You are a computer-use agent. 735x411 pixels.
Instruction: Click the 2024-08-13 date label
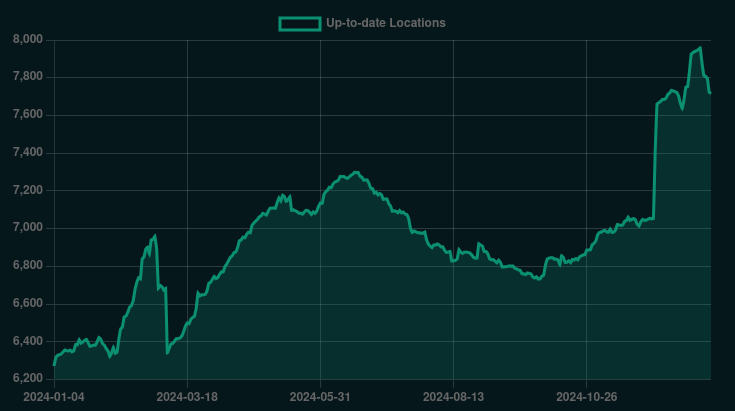[x=453, y=397]
